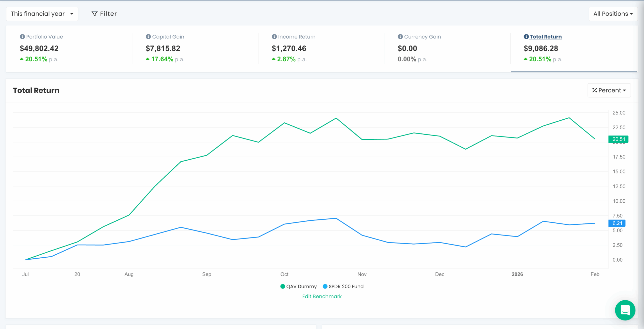
Task: Open the chat support bubble icon
Action: click(x=625, y=310)
